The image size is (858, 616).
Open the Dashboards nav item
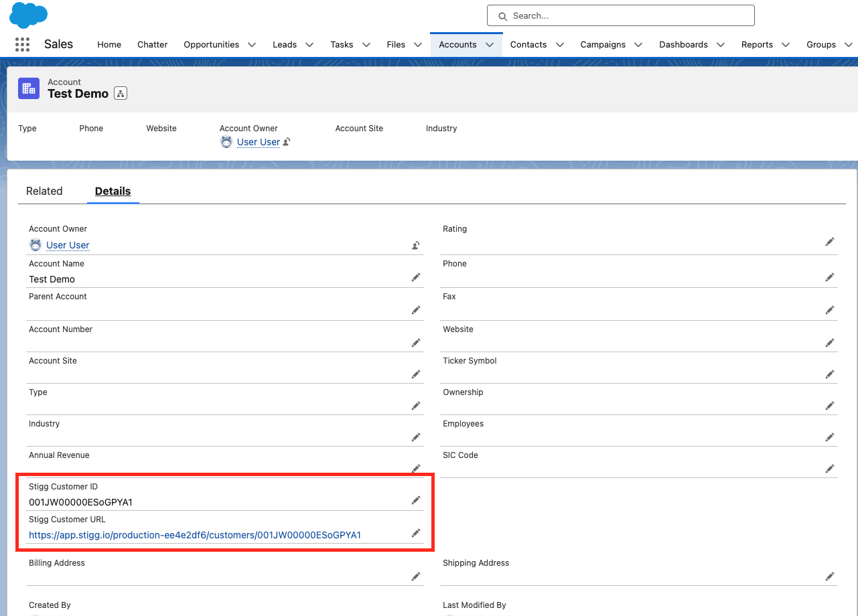point(683,45)
